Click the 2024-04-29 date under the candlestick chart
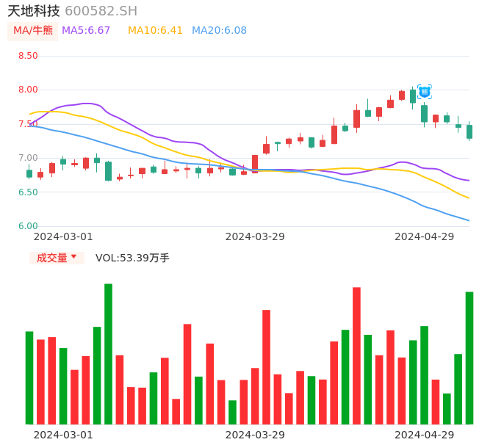Viewport: 504px width, 445px height. 425,236
